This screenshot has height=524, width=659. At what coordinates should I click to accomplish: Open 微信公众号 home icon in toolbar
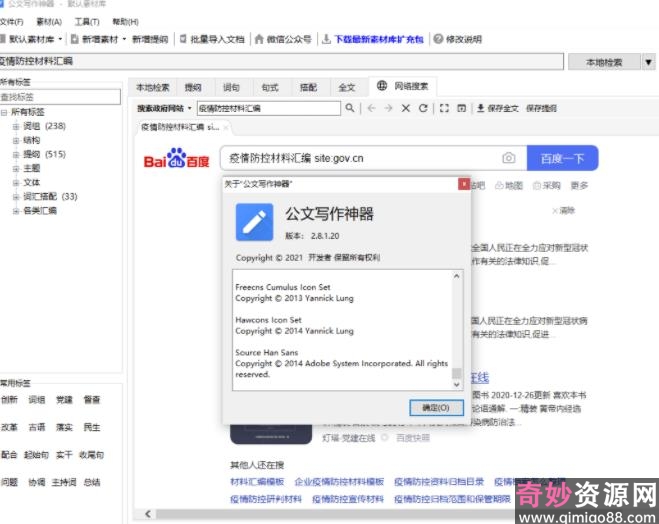click(x=259, y=39)
